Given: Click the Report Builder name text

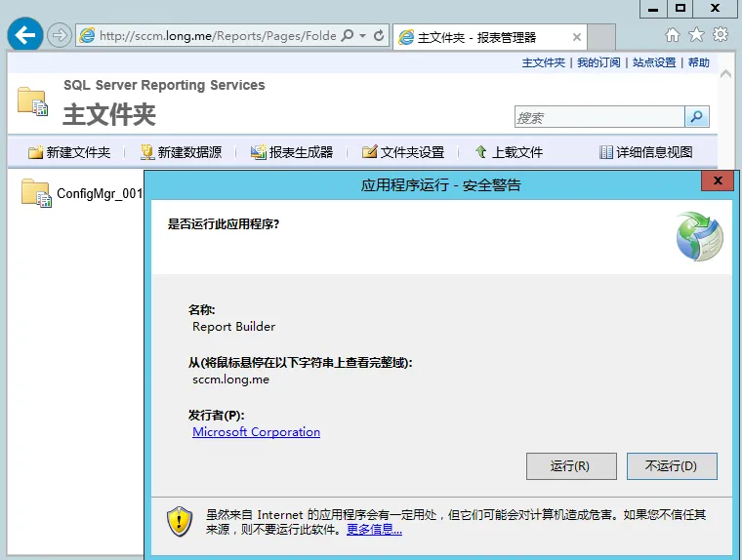Looking at the screenshot, I should coord(233,327).
